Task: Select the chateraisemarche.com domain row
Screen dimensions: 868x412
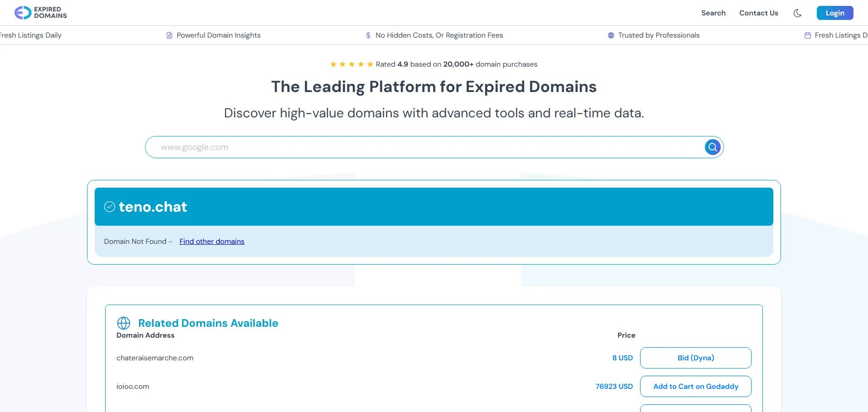Action: point(155,358)
